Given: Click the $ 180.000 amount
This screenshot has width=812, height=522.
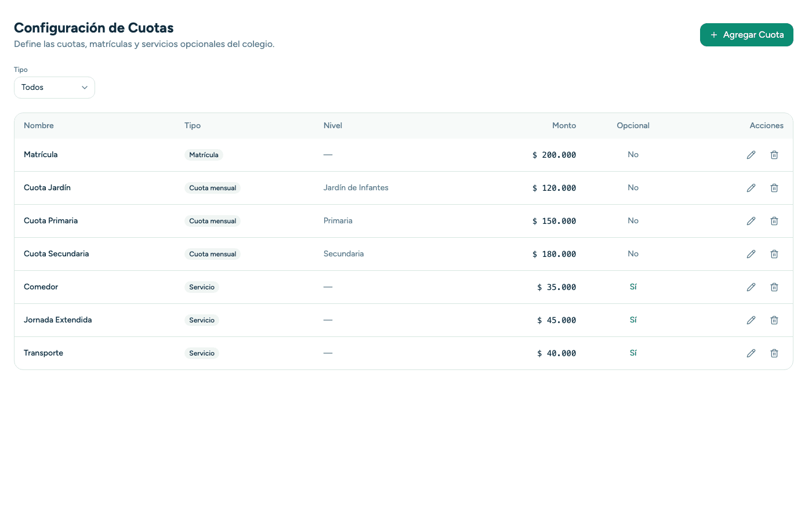Looking at the screenshot, I should coord(554,254).
